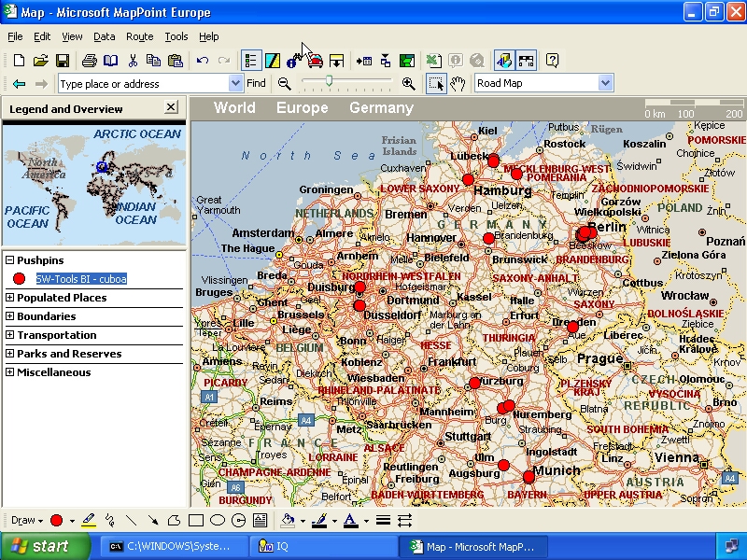The image size is (747, 560).
Task: Copy with the double-page toolbar icon
Action: pyautogui.click(x=153, y=61)
